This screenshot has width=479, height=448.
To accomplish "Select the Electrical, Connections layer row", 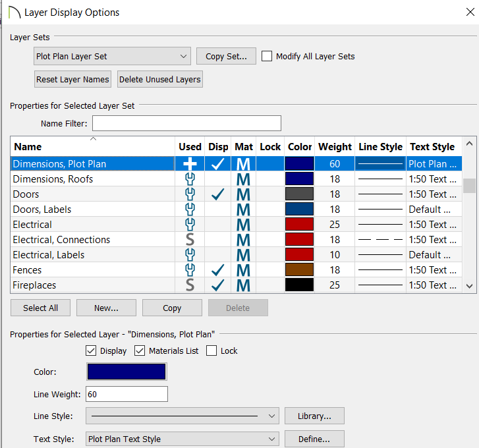I will click(236, 240).
